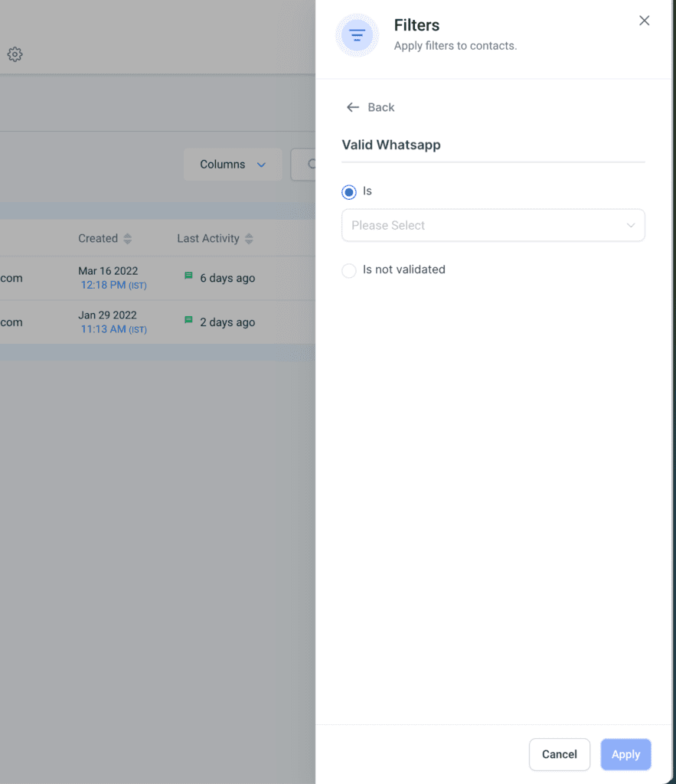
Task: Click the "2 days ago" activity text
Action: point(227,322)
